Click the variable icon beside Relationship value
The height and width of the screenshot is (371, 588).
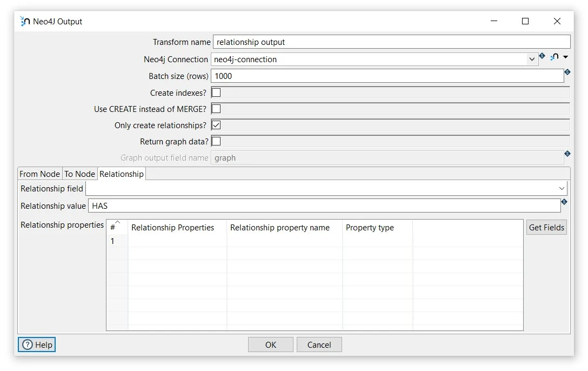(x=564, y=202)
